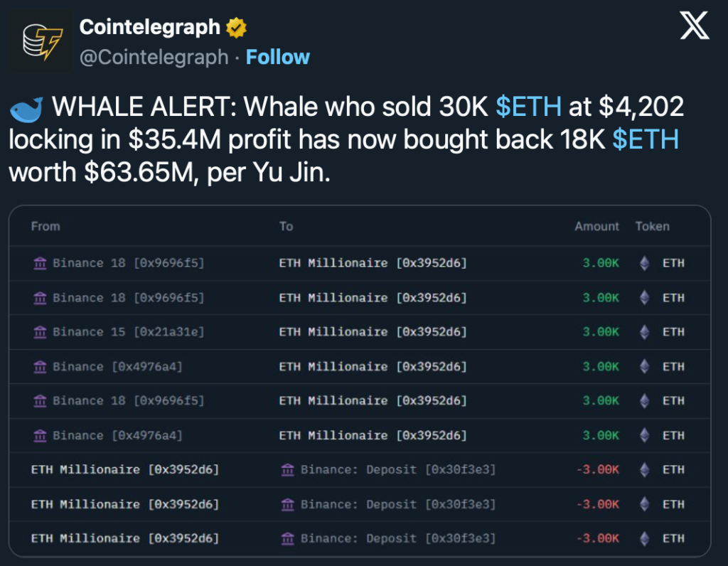Click the first -3.00K red amount

pos(597,469)
